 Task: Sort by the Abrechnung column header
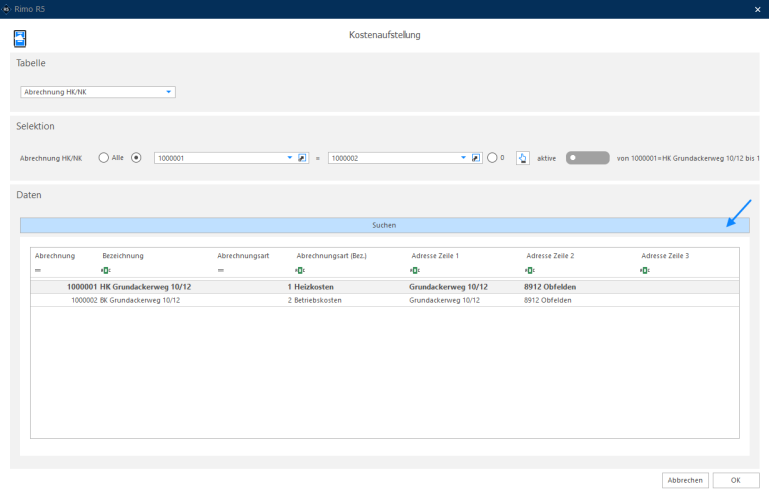(x=55, y=256)
